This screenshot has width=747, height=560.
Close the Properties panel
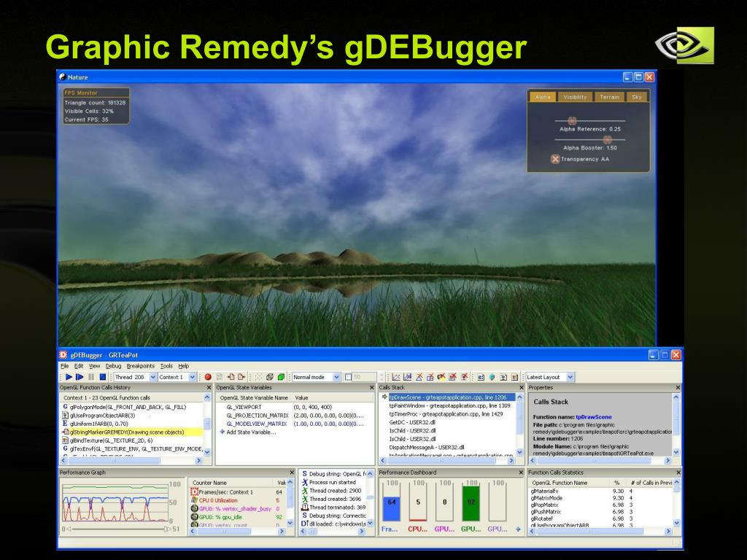pyautogui.click(x=678, y=388)
